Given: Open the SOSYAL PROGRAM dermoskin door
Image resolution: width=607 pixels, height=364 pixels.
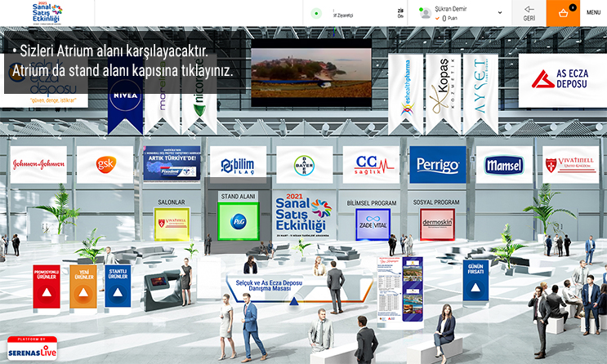Looking at the screenshot, I should pyautogui.click(x=437, y=224).
